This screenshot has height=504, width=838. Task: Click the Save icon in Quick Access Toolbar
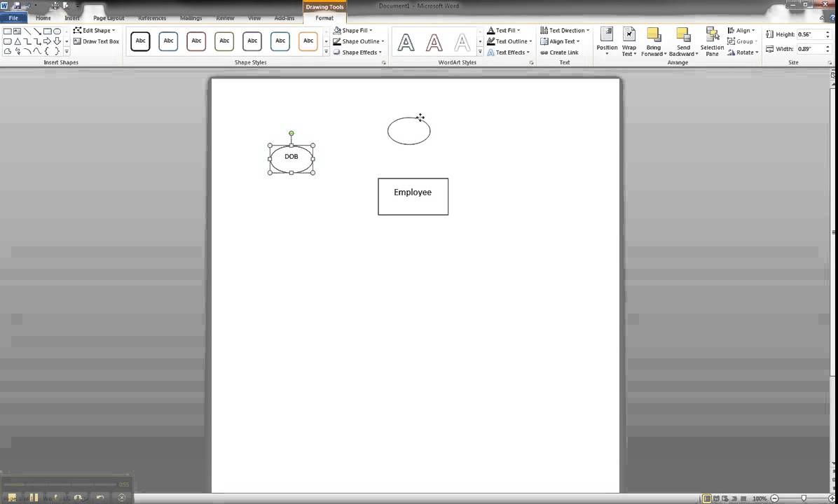pyautogui.click(x=17, y=6)
